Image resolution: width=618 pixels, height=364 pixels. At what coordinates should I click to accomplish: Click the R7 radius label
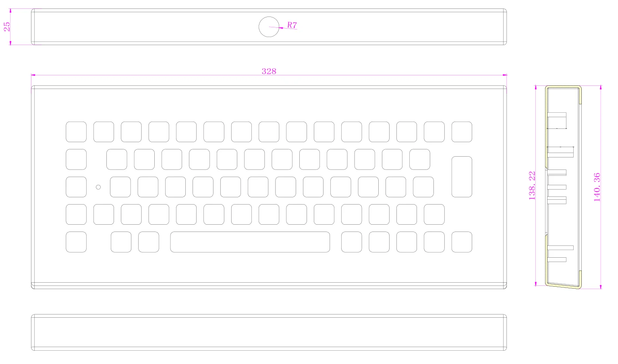click(x=292, y=25)
